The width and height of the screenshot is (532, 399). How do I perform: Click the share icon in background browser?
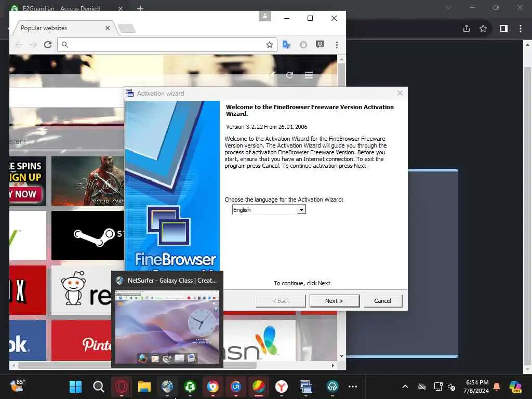[467, 29]
